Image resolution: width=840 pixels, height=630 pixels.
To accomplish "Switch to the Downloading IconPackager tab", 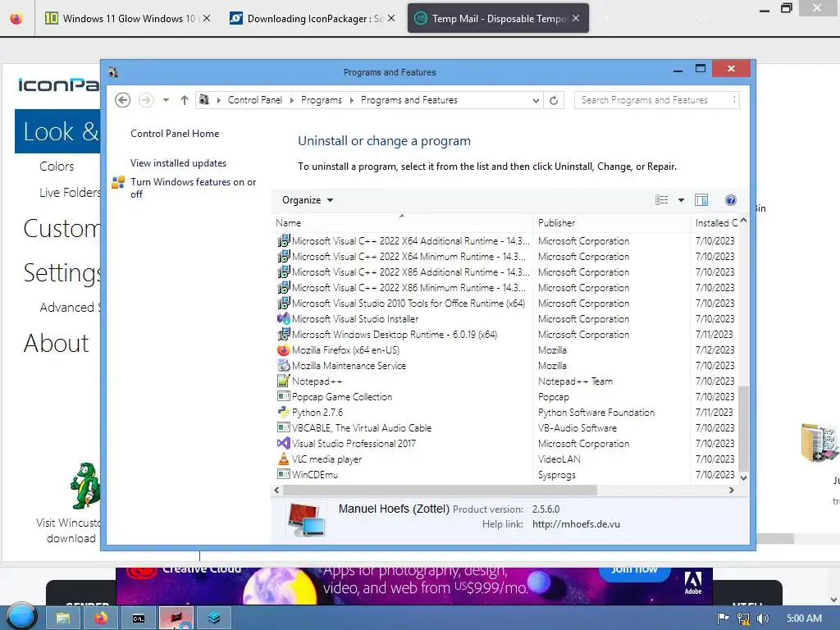I will pos(313,19).
